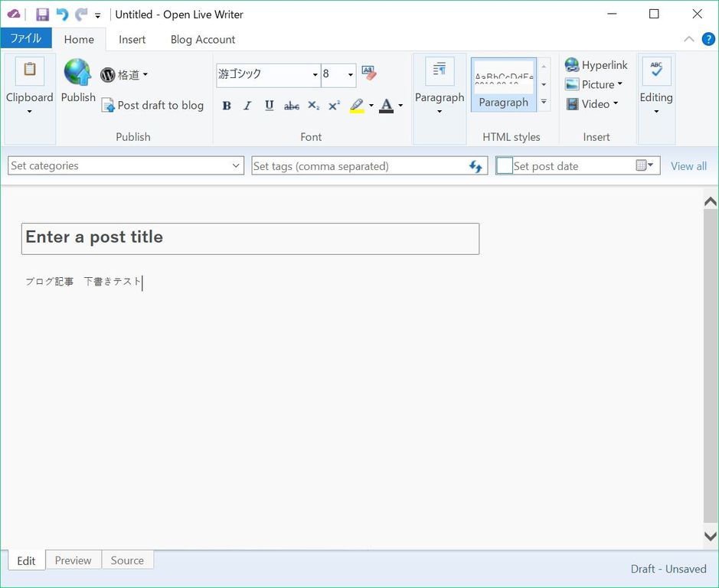Viewport: 719px width, 588px height.
Task: Click the Clipboard paste icon
Action: click(x=30, y=70)
